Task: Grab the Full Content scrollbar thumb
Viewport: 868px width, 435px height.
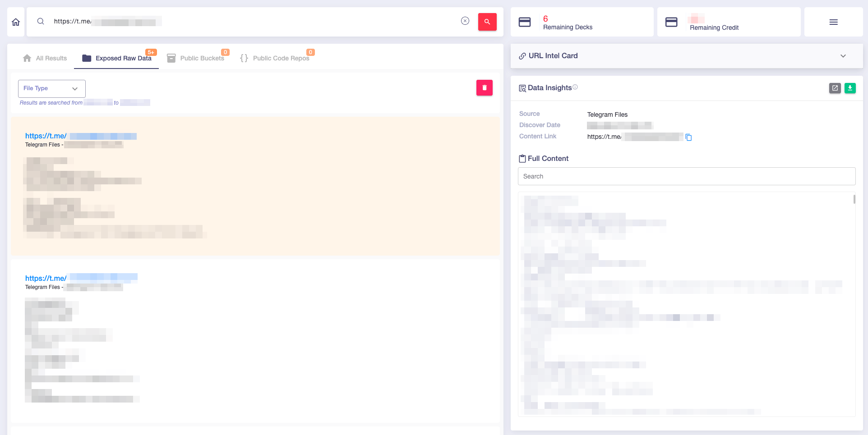Action: pos(854,199)
